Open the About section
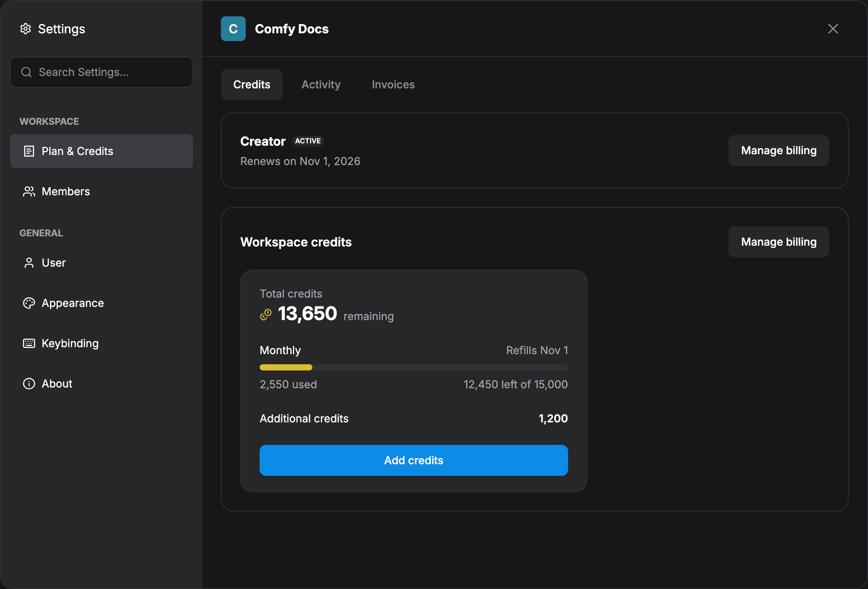The image size is (868, 589). click(102, 384)
